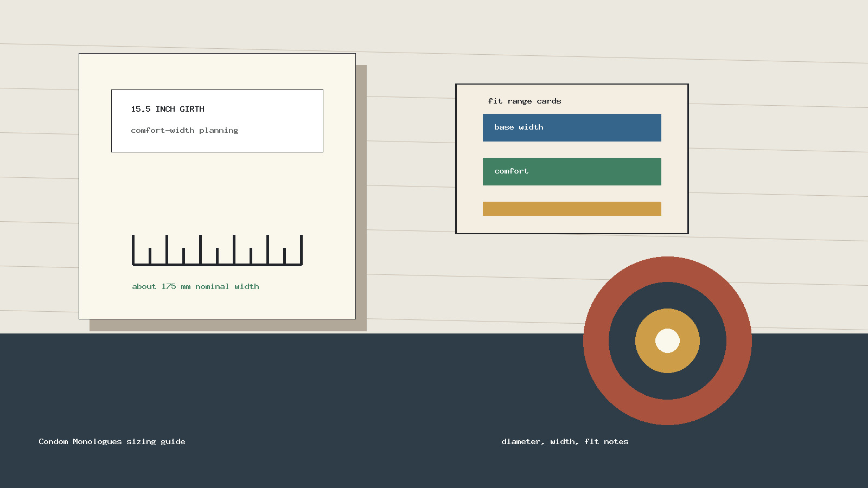Click the 15.5 INCH GIRTH heading
The height and width of the screenshot is (488, 868).
point(168,109)
